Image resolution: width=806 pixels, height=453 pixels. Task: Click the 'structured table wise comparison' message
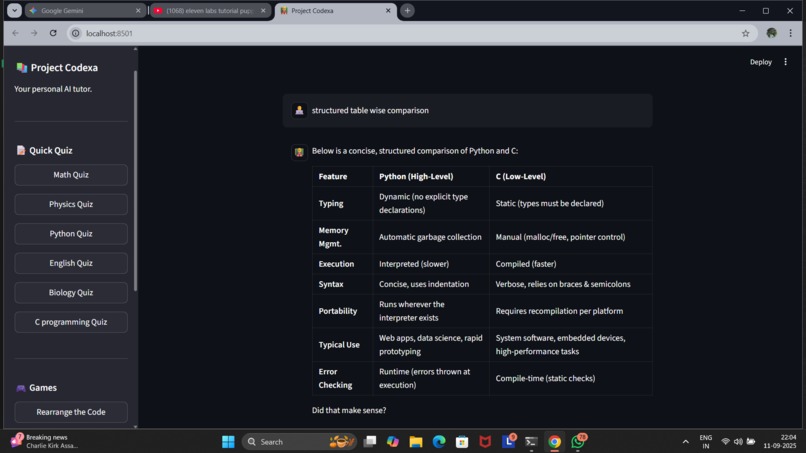[x=370, y=110]
